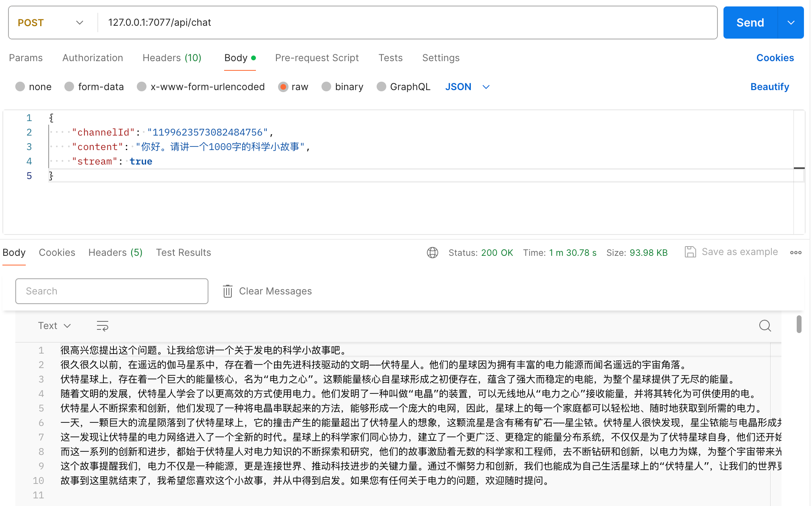Open the three-dots response options menu

pos(796,253)
